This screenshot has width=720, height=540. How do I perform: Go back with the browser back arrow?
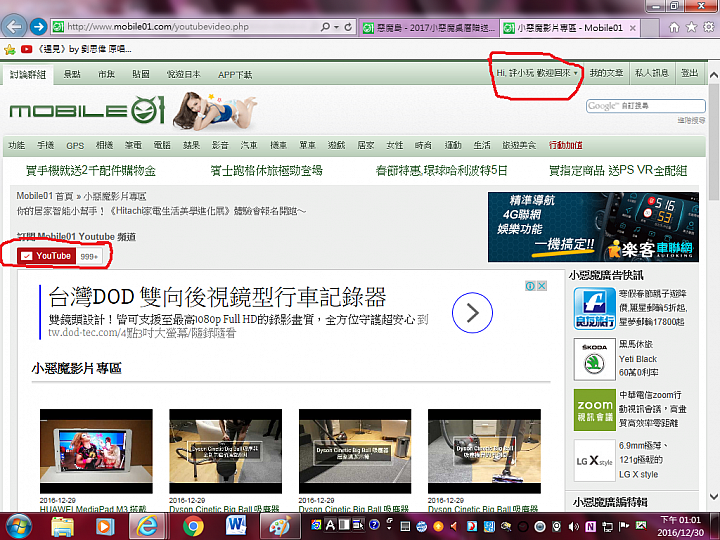click(14, 27)
